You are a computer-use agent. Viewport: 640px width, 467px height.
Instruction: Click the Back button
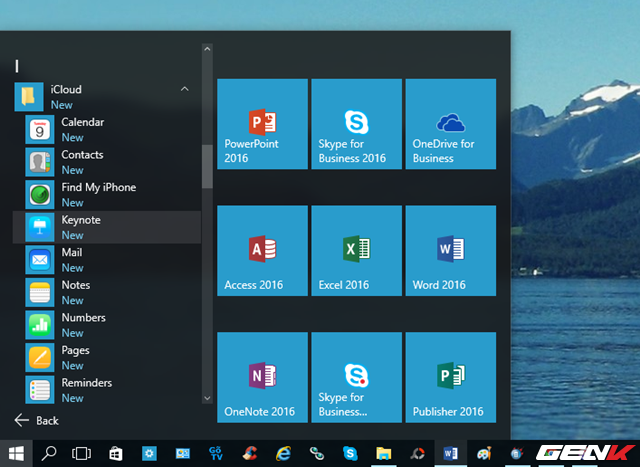[x=37, y=421]
